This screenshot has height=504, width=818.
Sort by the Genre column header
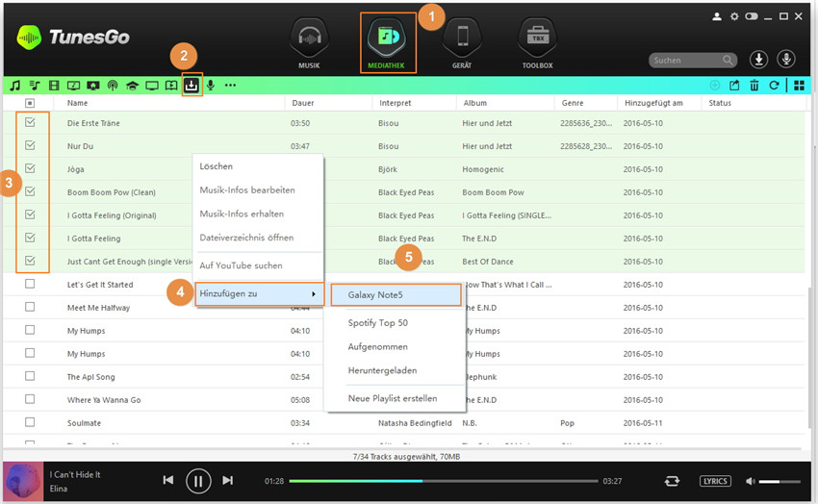(573, 103)
